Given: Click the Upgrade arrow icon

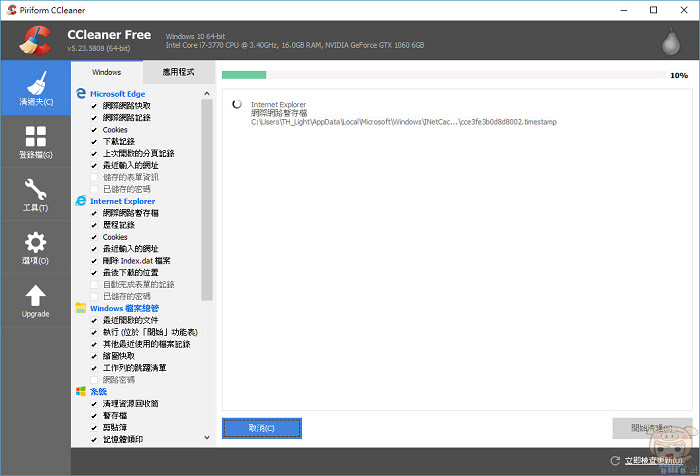Looking at the screenshot, I should [36, 296].
